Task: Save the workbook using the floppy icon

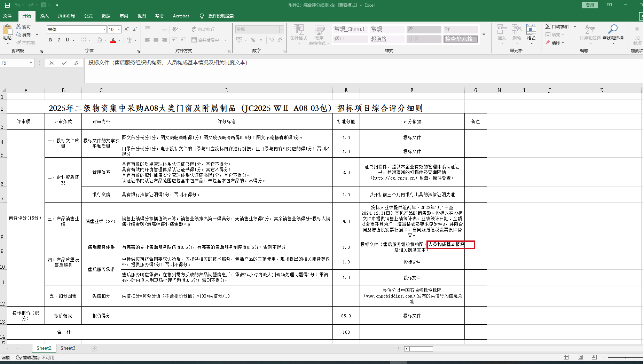Action: [7, 5]
